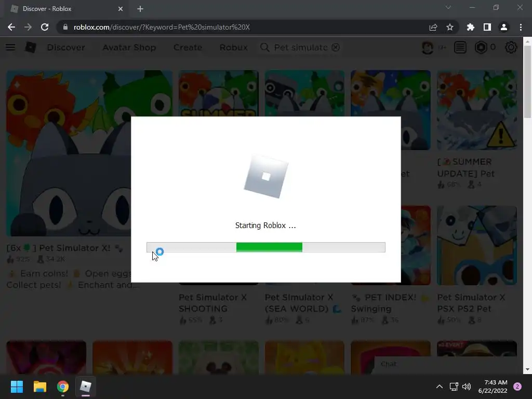Click the browser forward arrow
This screenshot has height=399, width=532.
coord(28,27)
